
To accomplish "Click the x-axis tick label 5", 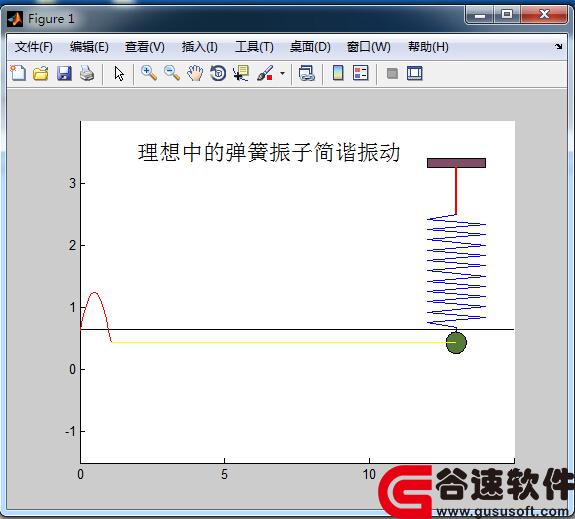I will pyautogui.click(x=224, y=474).
